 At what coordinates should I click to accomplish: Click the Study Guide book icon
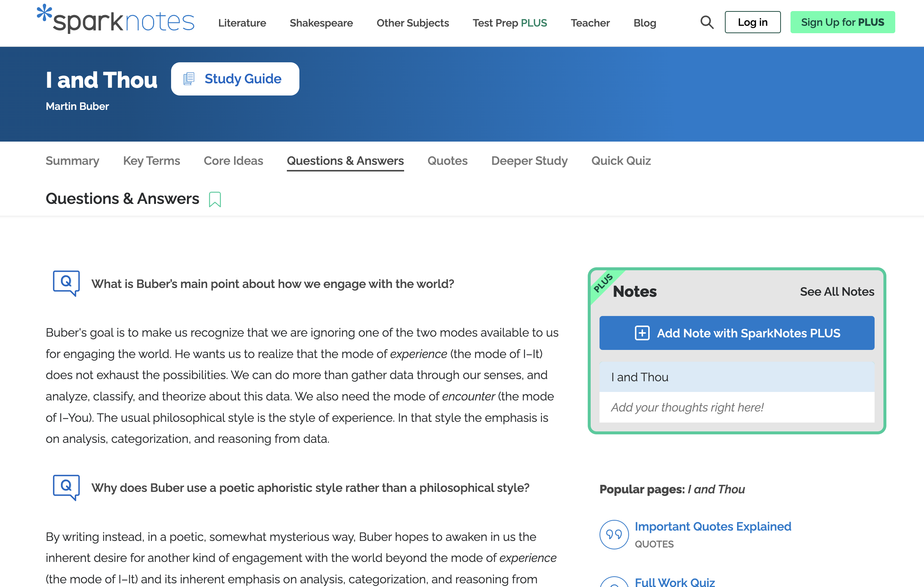(x=189, y=79)
